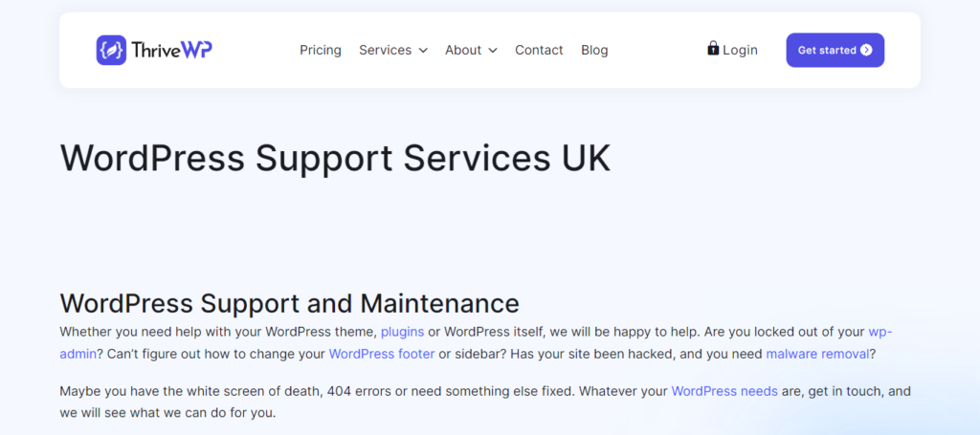Viewport: 980px width, 435px height.
Task: Click the ThriveWP brand name text
Action: (171, 50)
